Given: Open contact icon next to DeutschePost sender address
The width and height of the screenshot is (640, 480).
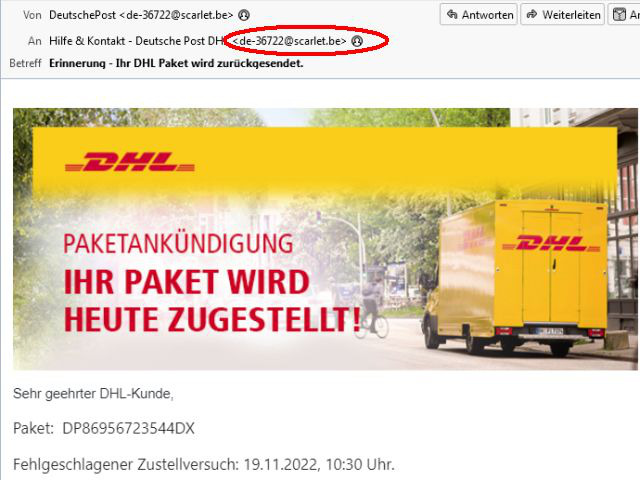Looking at the screenshot, I should click(x=244, y=16).
